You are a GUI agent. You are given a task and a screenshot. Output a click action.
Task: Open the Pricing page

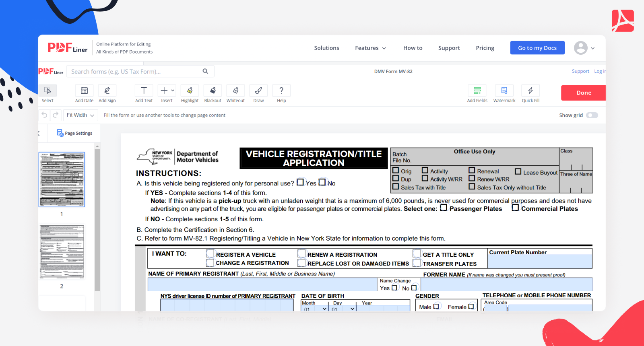[x=485, y=48]
